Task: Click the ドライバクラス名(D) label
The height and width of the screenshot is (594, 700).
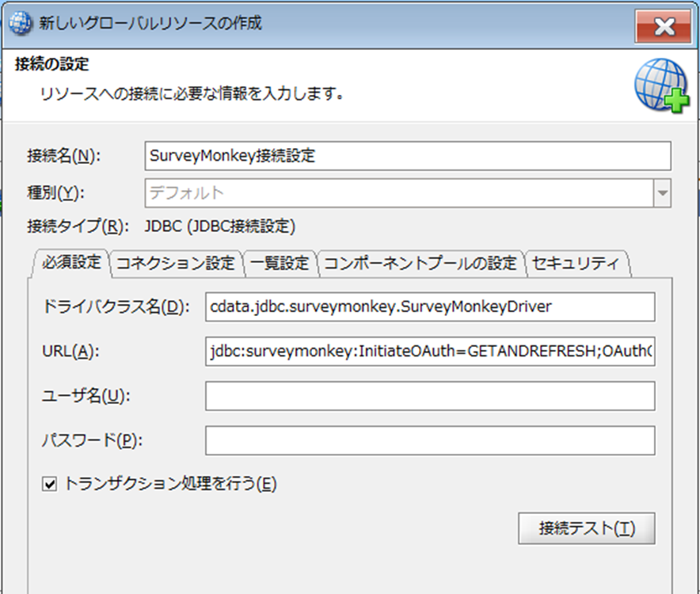Action: (116, 307)
